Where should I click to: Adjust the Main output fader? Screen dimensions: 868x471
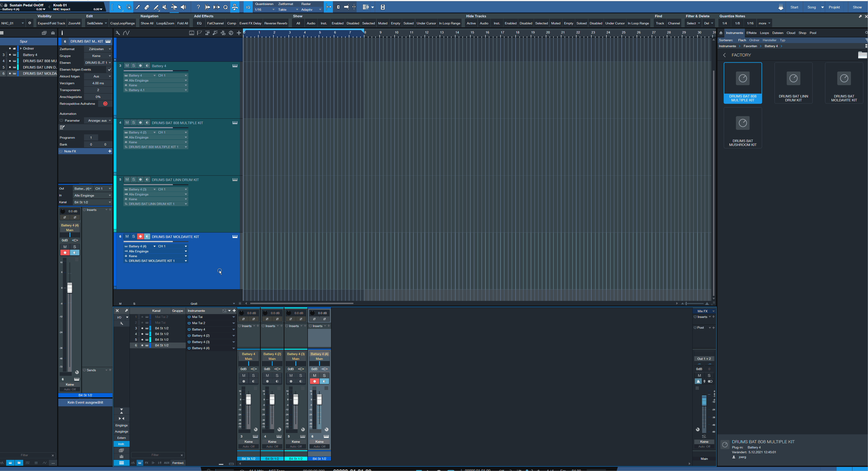pyautogui.click(x=704, y=401)
